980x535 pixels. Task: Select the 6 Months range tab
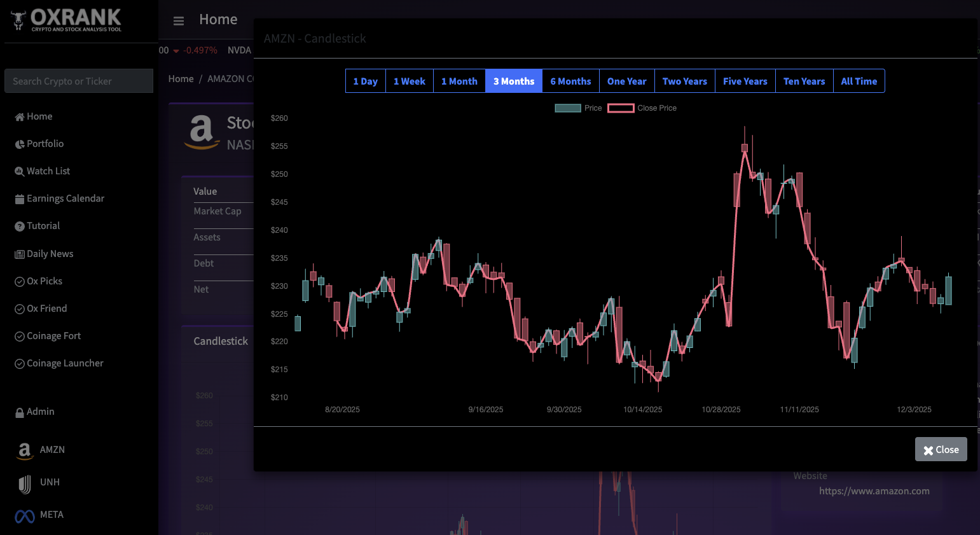(570, 81)
